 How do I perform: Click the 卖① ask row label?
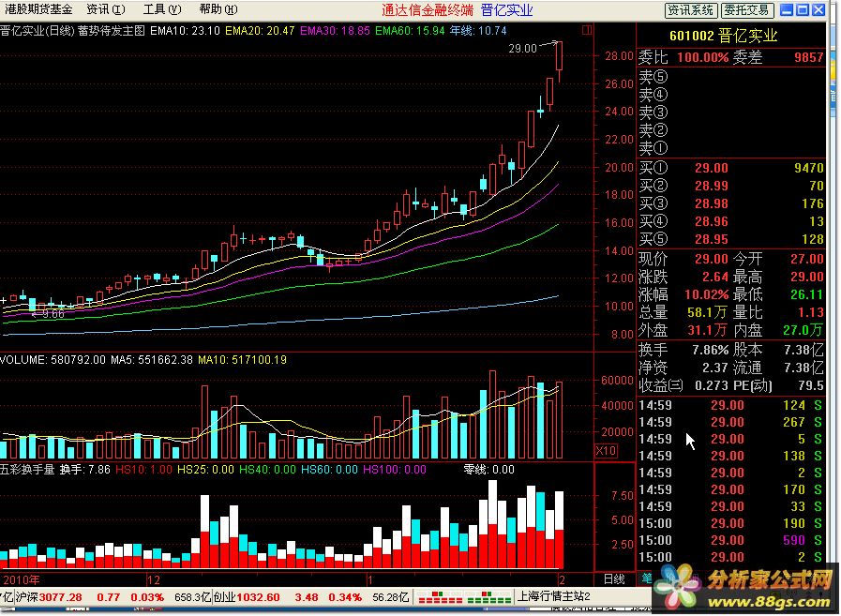click(x=653, y=147)
